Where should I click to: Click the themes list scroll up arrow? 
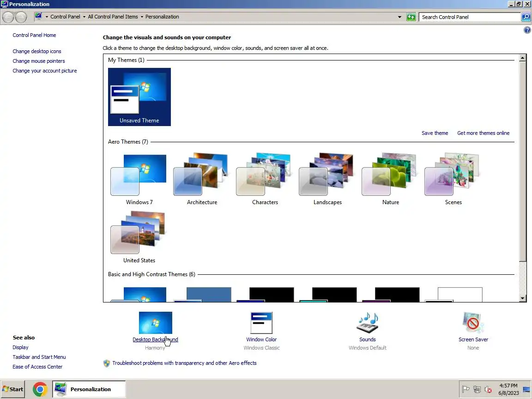click(522, 58)
